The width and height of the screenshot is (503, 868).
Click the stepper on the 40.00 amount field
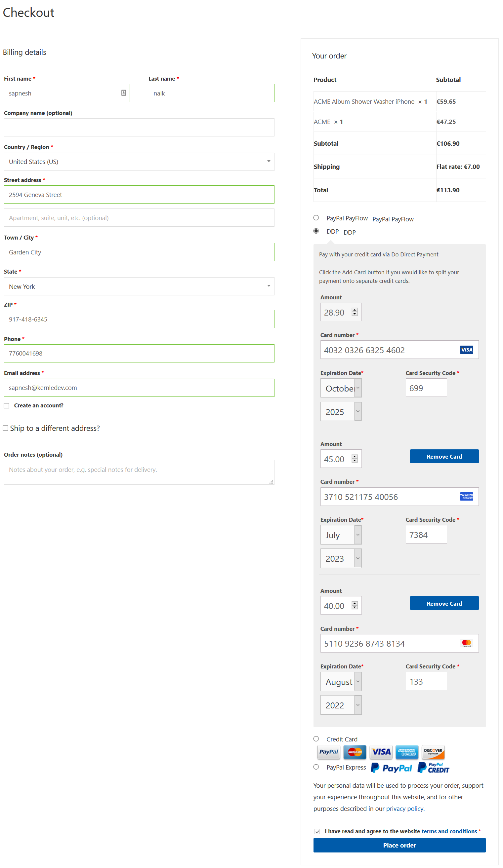click(355, 606)
